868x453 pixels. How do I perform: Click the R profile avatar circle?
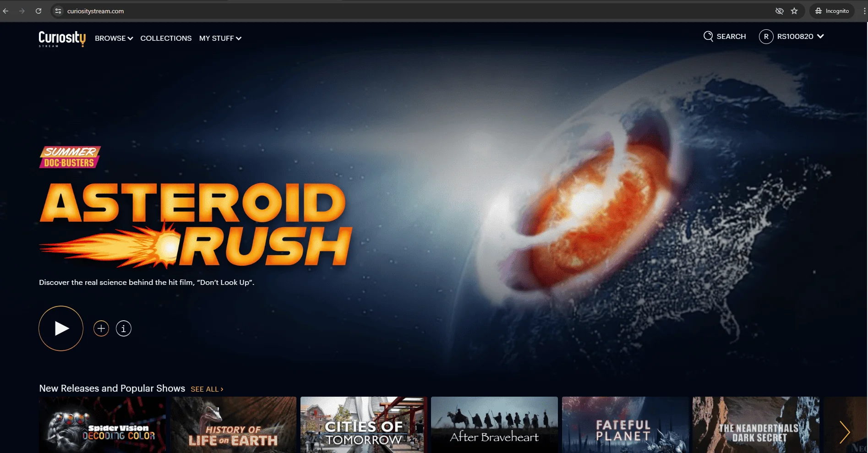(x=766, y=37)
